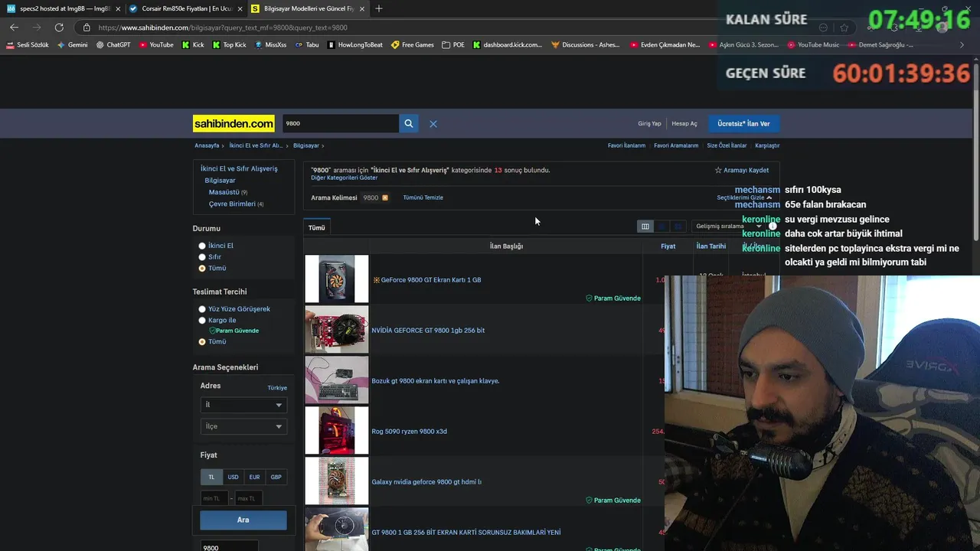Click the browser address bar URL
Image resolution: width=980 pixels, height=551 pixels.
(223, 28)
